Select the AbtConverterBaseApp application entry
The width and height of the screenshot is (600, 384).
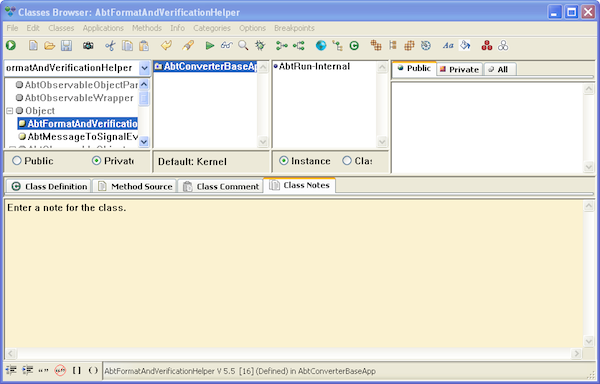pyautogui.click(x=205, y=67)
